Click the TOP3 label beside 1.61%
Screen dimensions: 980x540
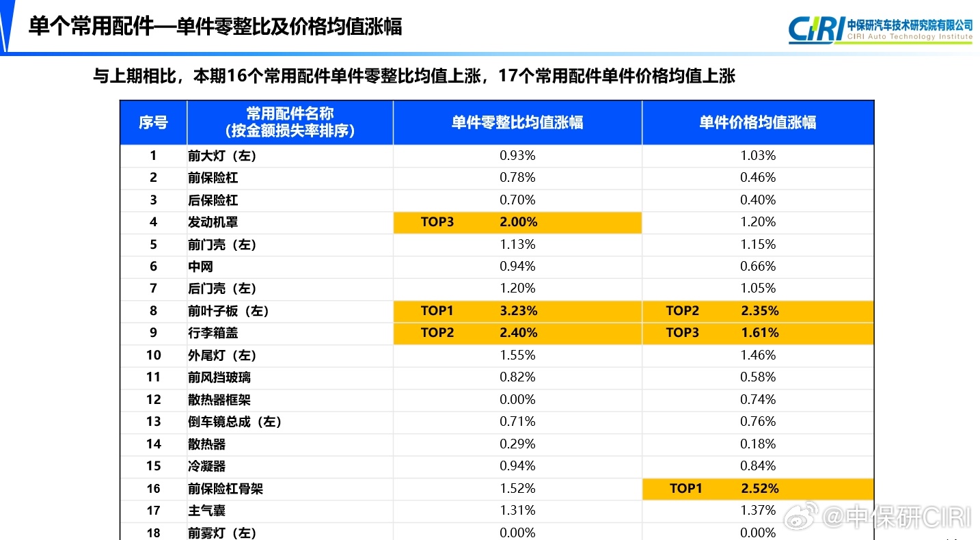point(683,333)
